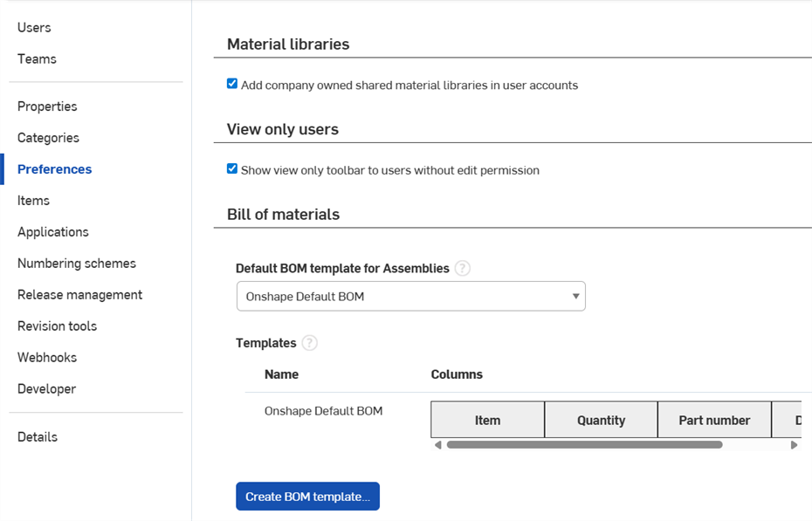Select Webhooks from sidebar
Screen dimensions: 812x521
47,358
